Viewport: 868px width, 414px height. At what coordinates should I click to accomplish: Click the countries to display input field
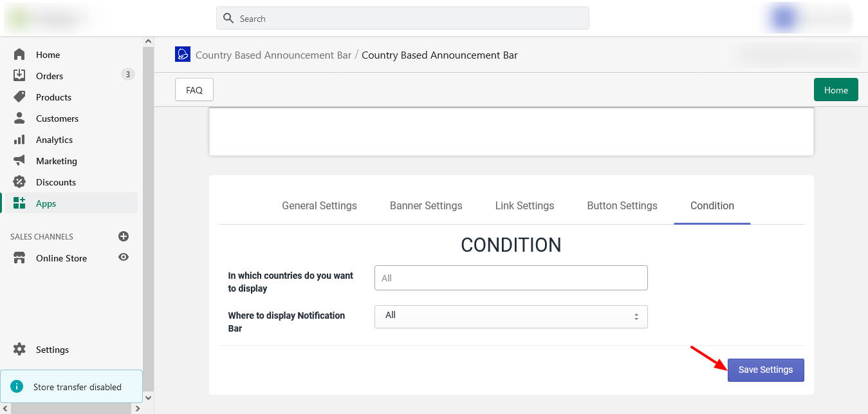510,278
